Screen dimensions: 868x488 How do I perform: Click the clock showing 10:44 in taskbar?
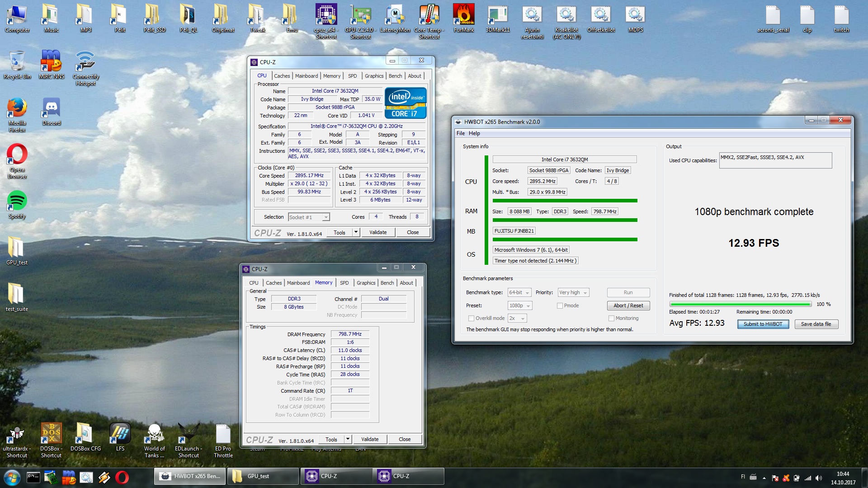[x=843, y=474]
